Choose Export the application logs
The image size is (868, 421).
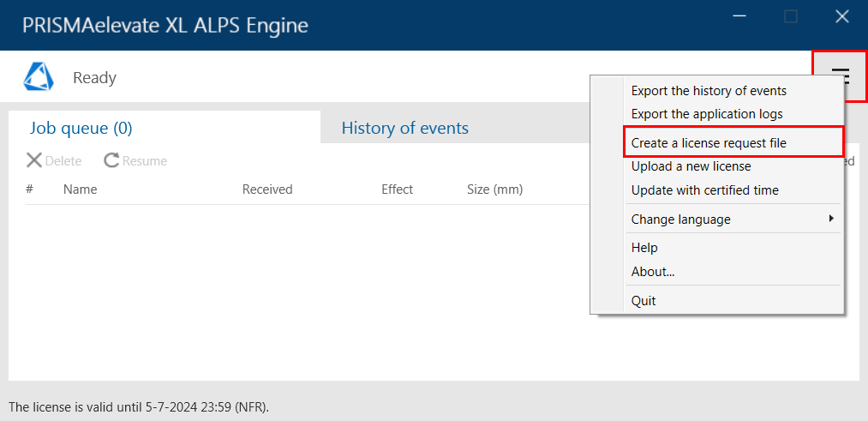pyautogui.click(x=707, y=114)
